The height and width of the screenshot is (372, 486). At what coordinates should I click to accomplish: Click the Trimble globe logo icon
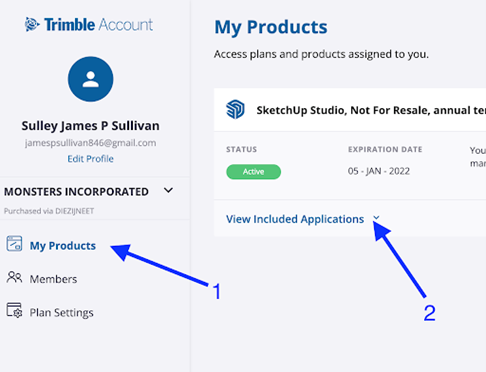point(32,24)
